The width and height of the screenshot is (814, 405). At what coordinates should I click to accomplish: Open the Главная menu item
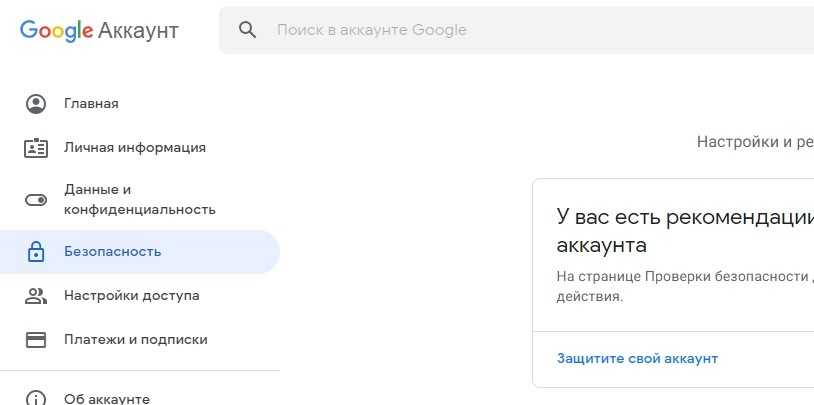[x=91, y=104]
